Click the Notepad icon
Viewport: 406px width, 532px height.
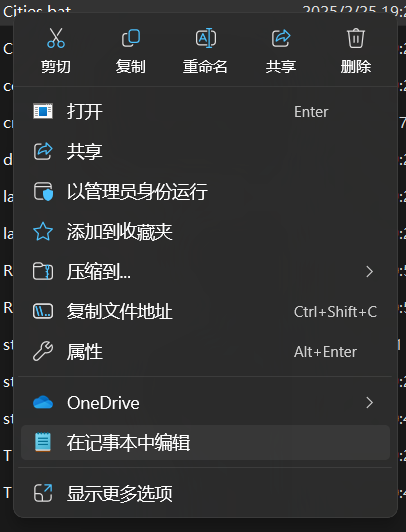tap(43, 442)
